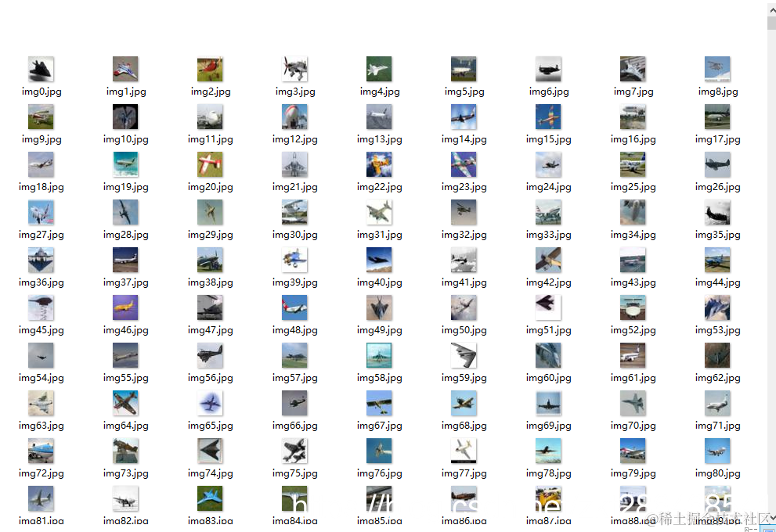Select the img46.jpg yellow airliner icon
The image size is (776, 532).
[126, 308]
